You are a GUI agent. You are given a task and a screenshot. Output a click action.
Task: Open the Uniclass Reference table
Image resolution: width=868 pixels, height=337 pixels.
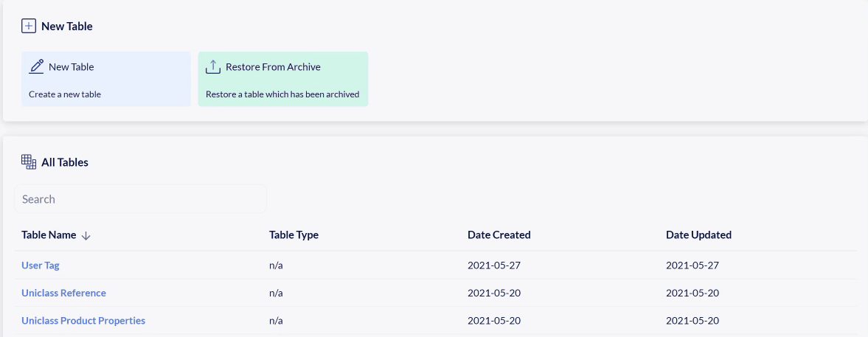(63, 293)
